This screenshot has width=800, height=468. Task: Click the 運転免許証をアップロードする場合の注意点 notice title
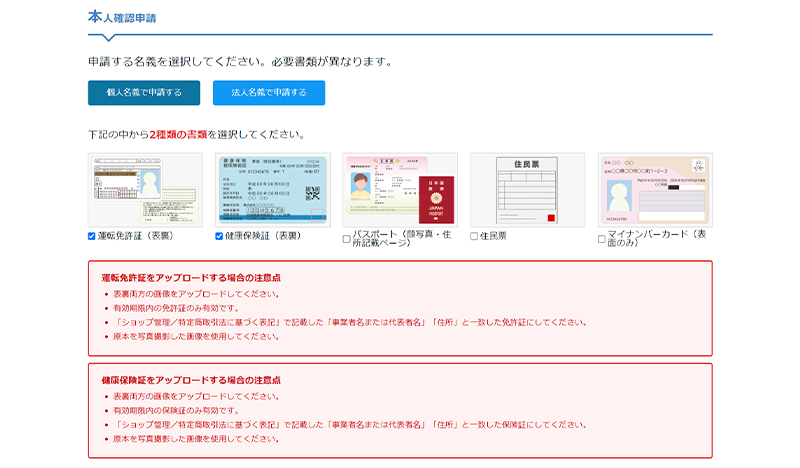190,277
